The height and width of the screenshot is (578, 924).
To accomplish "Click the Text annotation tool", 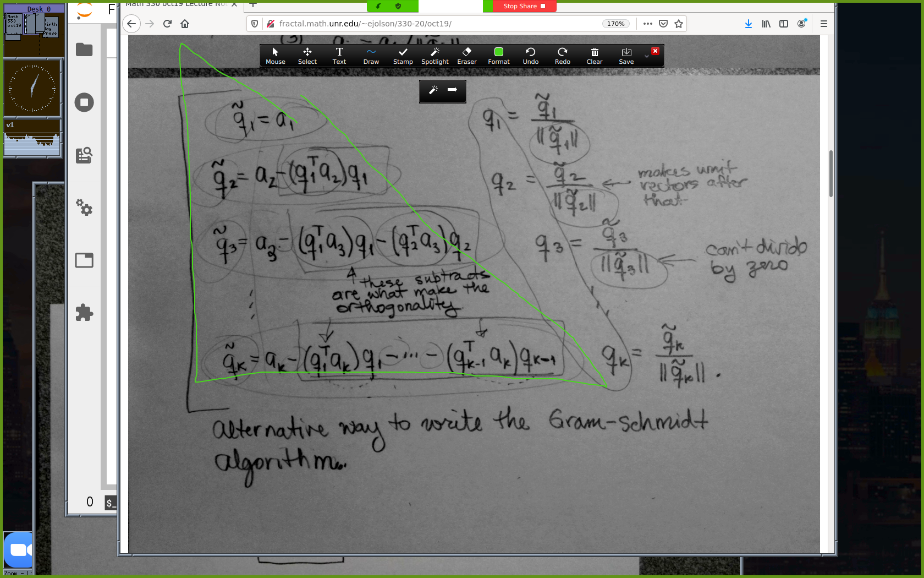I will 339,56.
